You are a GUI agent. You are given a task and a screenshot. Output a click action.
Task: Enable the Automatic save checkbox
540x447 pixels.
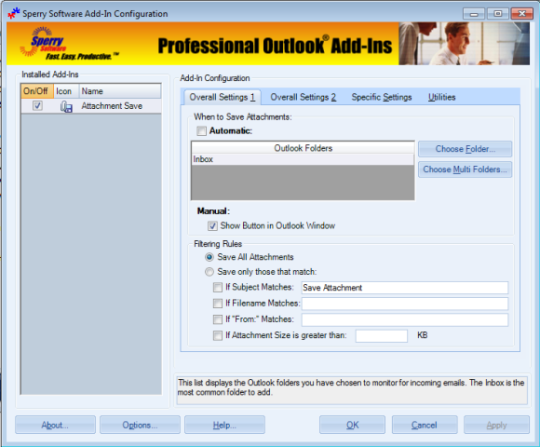(201, 131)
